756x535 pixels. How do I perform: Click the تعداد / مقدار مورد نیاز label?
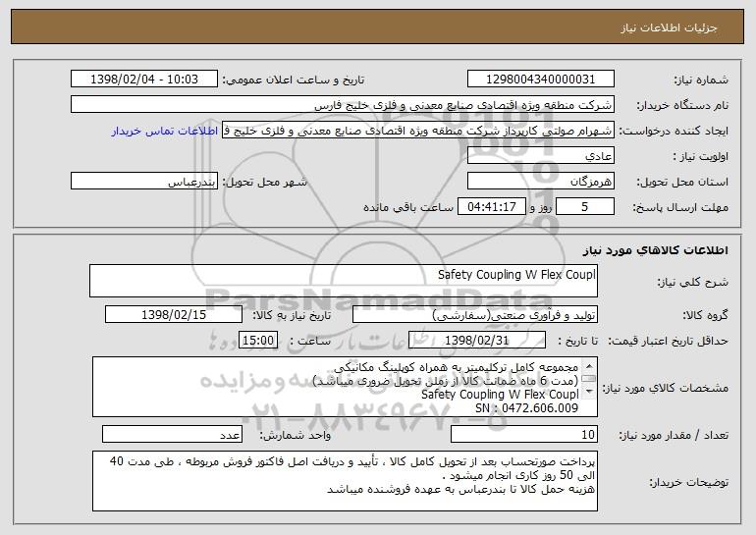tap(674, 435)
